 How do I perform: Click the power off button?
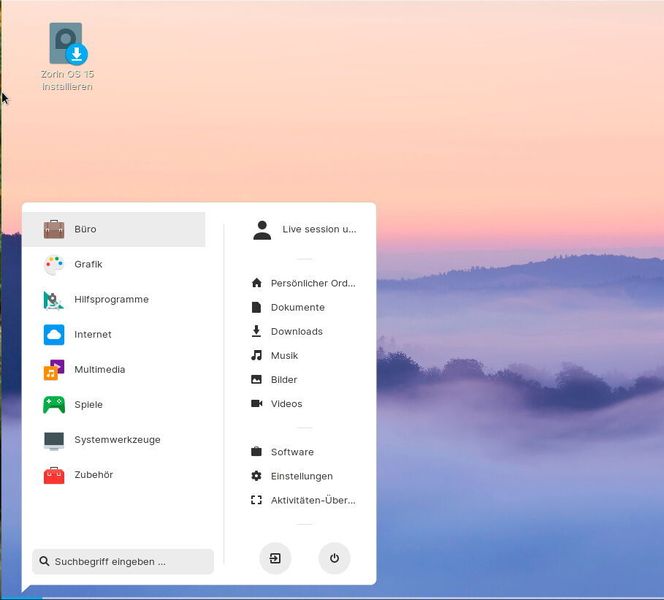coord(334,558)
